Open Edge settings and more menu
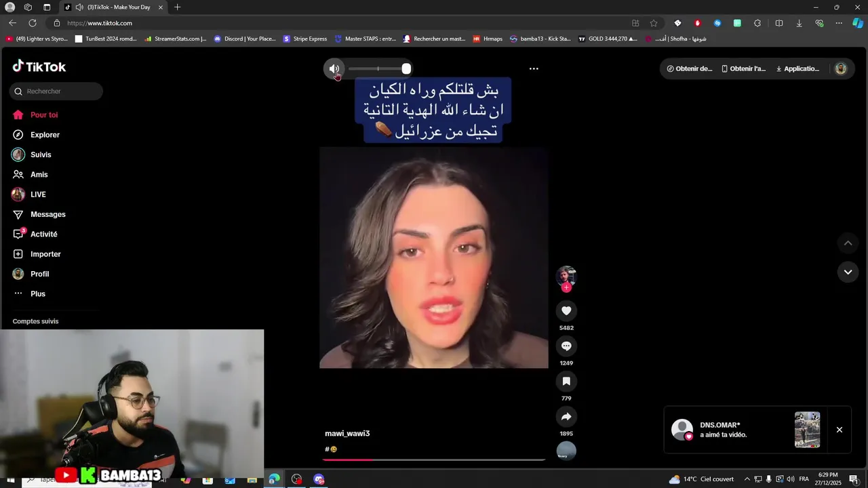868x488 pixels. point(839,23)
